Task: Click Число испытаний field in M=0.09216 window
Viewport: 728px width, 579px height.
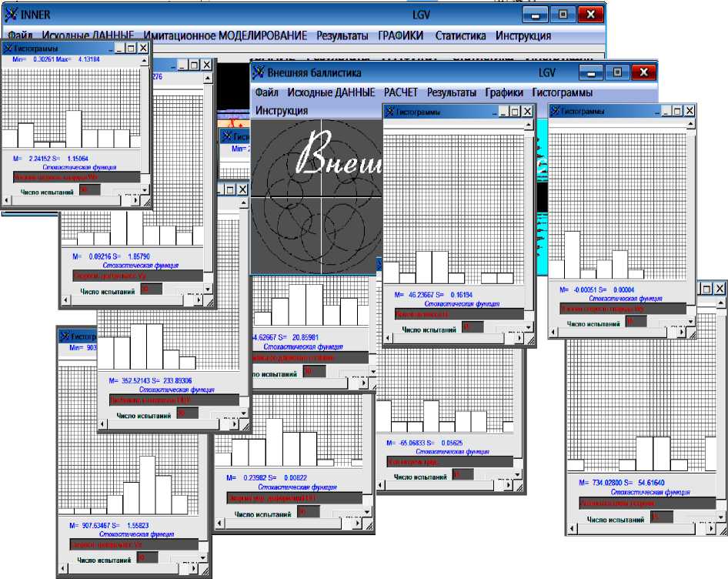Action: coord(152,289)
